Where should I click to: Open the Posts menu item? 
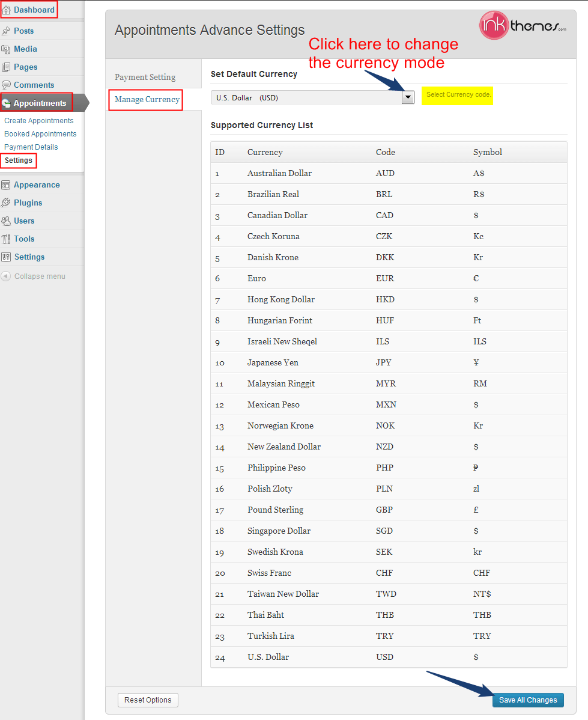pyautogui.click(x=24, y=31)
